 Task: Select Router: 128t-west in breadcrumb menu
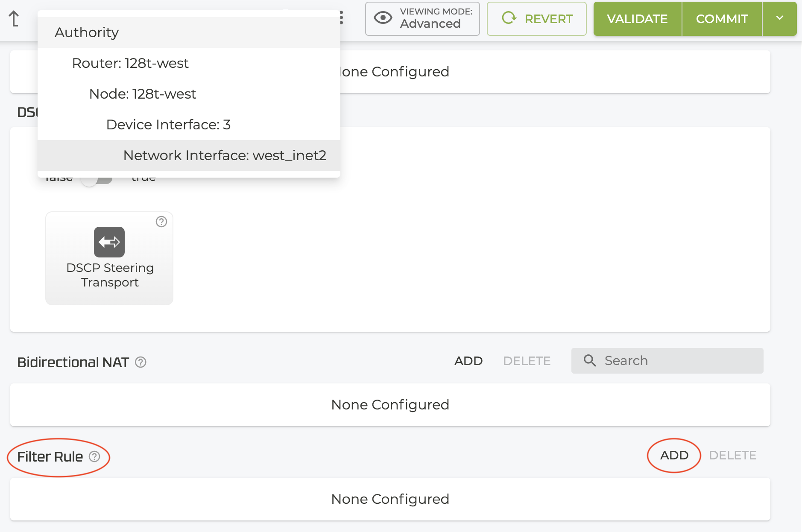[x=130, y=63]
